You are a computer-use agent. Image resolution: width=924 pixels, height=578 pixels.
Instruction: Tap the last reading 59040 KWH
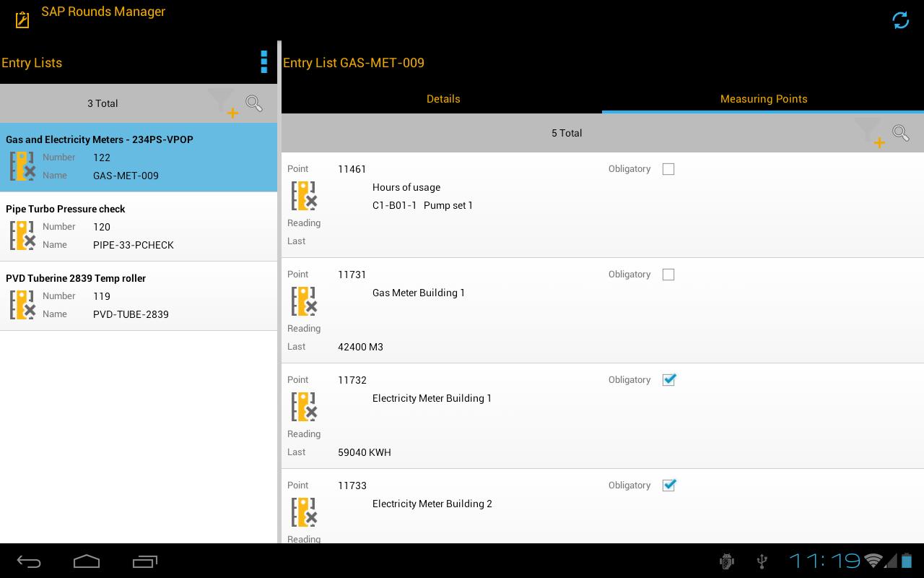(365, 452)
